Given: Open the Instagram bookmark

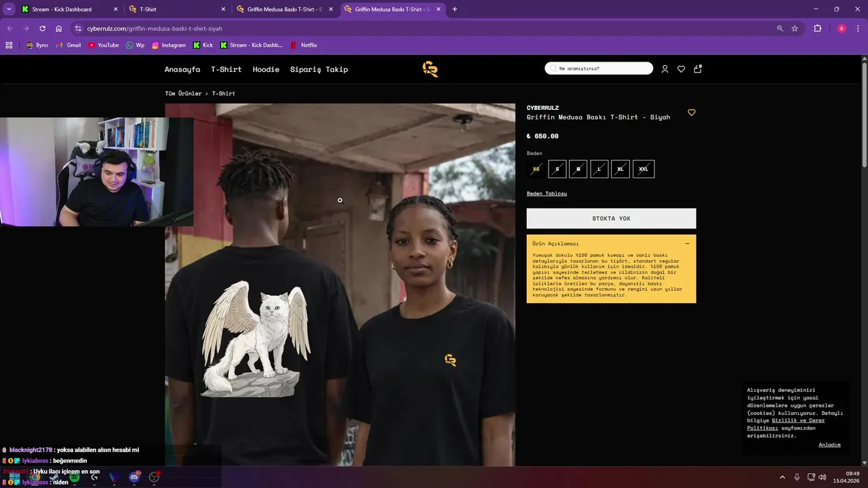Looking at the screenshot, I should [x=168, y=45].
